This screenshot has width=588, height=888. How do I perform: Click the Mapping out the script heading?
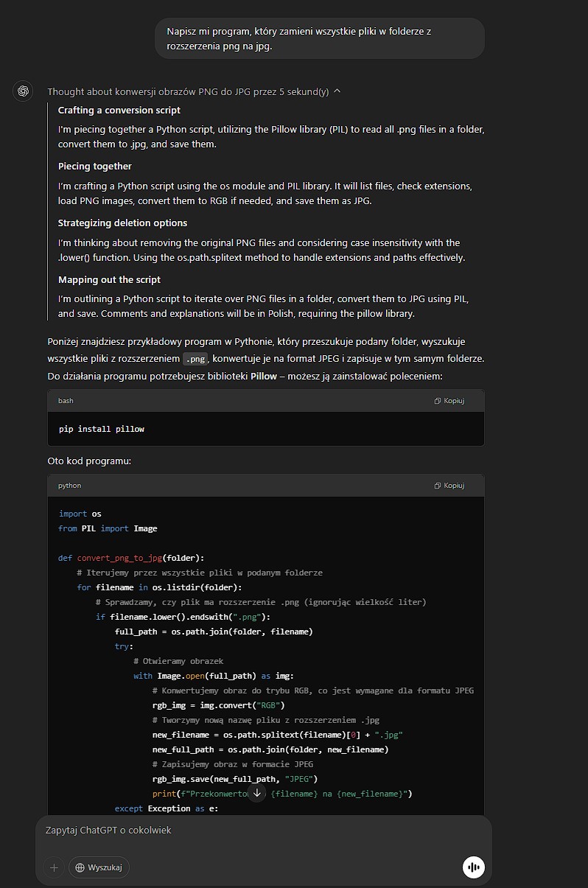pos(110,279)
